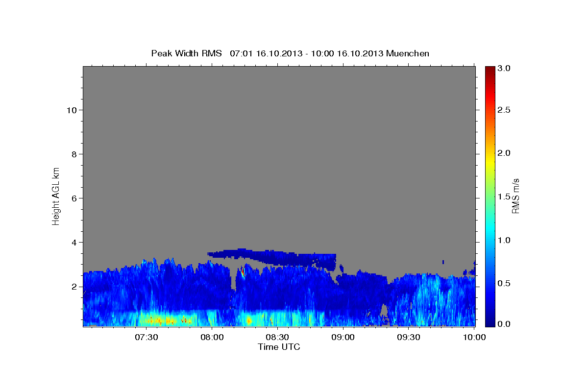The image size is (588, 392).
Task: Click the height axis label 4
Action: (73, 242)
